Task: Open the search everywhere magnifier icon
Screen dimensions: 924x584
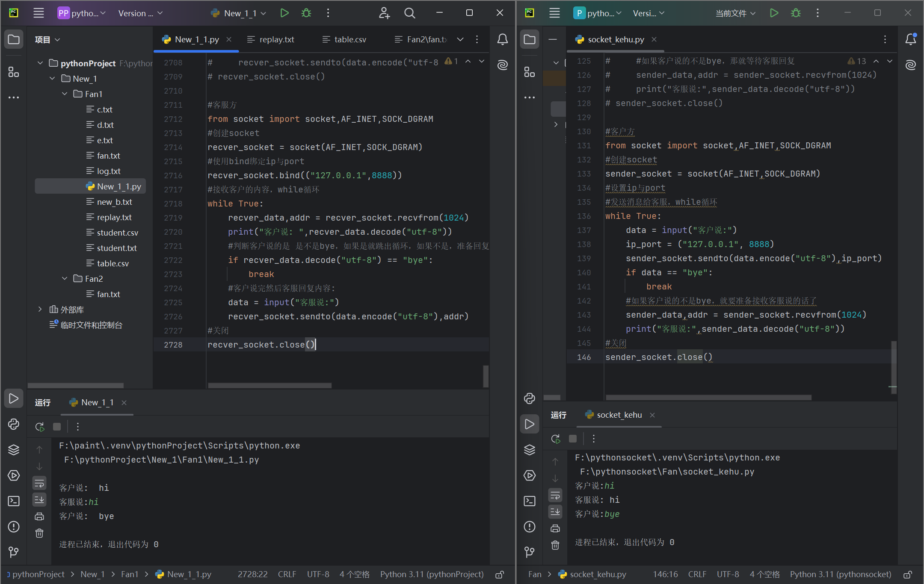Action: tap(409, 13)
